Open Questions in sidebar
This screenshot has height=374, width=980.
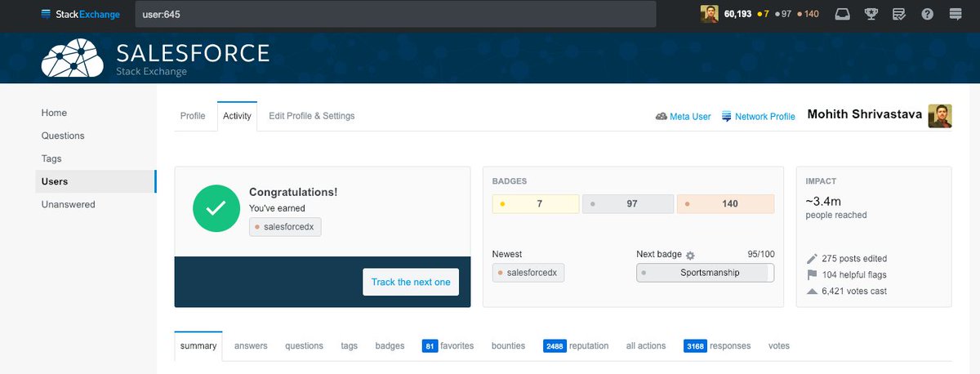63,136
